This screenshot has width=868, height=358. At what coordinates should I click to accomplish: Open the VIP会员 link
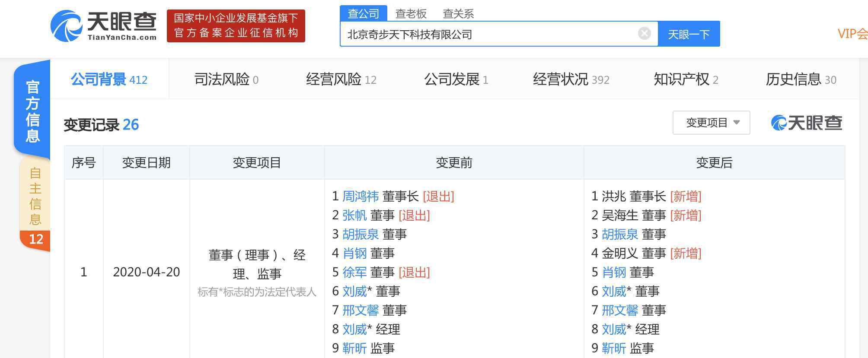tap(852, 34)
